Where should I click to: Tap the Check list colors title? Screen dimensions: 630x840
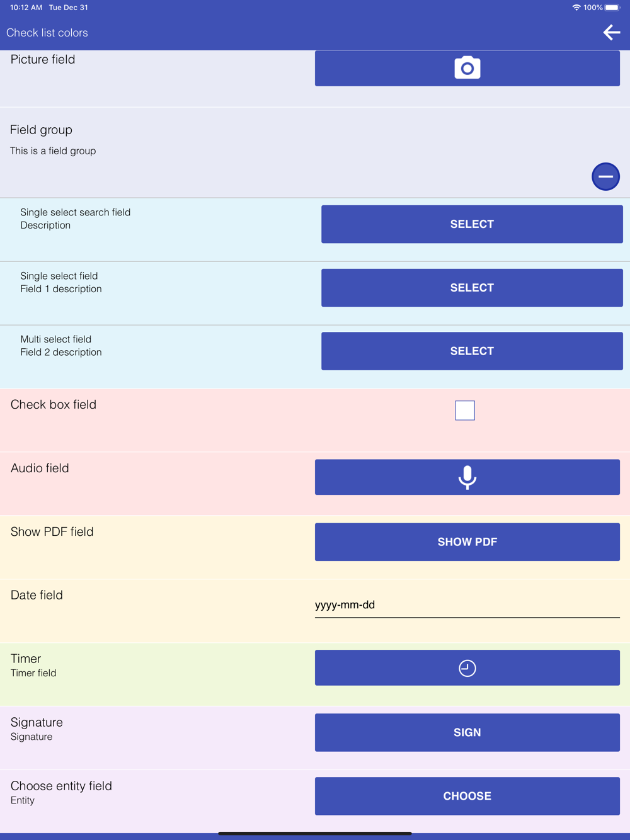[47, 33]
